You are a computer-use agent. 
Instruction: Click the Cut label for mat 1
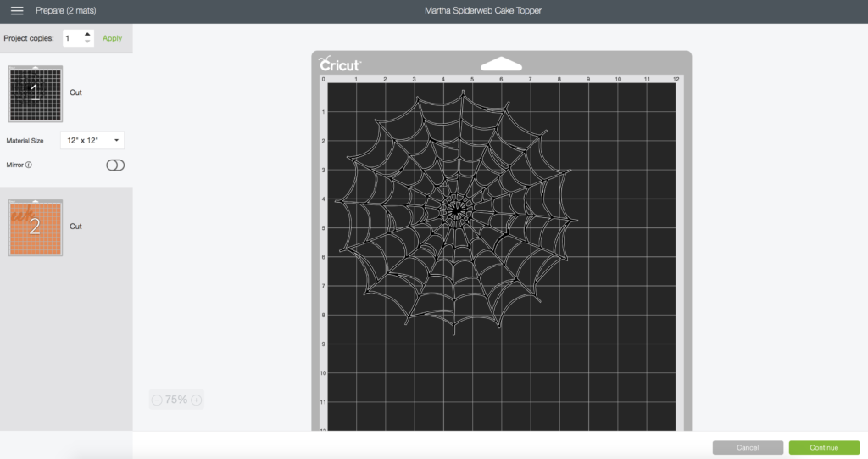[75, 92]
